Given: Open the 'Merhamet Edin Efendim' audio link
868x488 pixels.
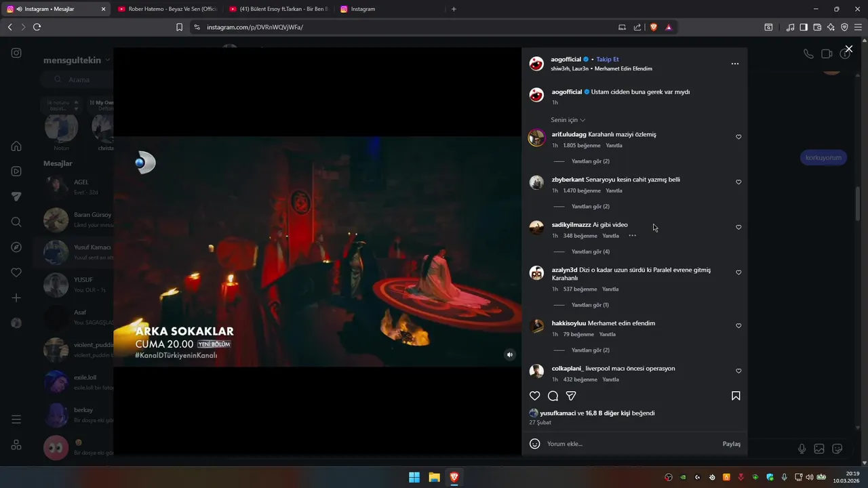Looking at the screenshot, I should pyautogui.click(x=623, y=69).
